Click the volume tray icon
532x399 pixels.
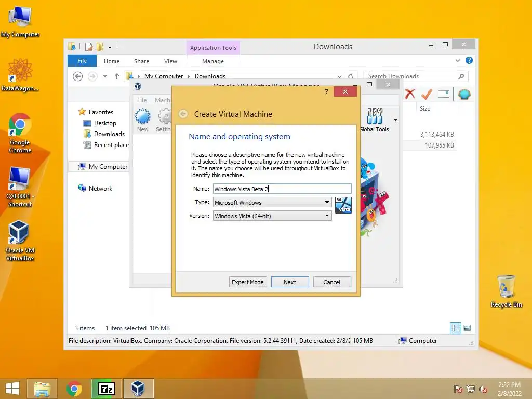[483, 389]
